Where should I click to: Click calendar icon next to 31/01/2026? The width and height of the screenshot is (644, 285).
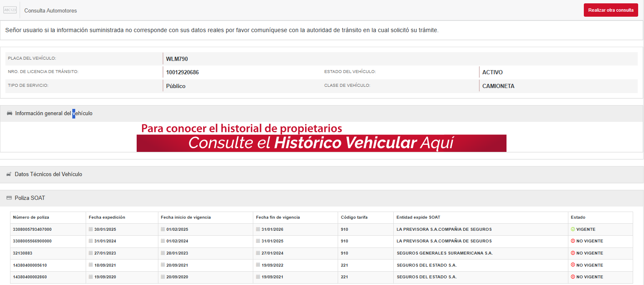coord(258,230)
